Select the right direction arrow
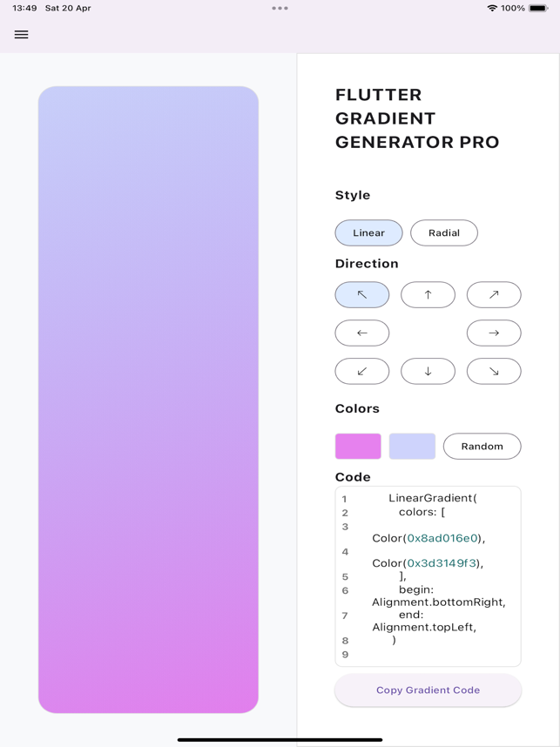 [x=494, y=333]
